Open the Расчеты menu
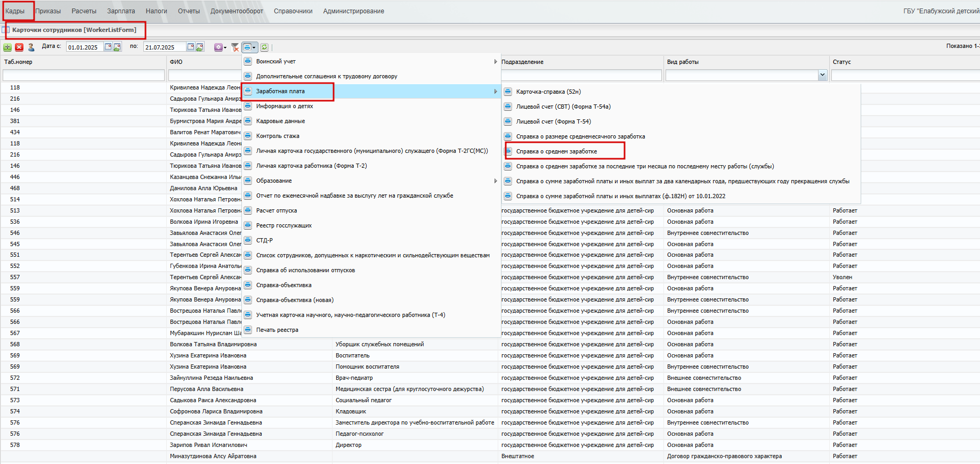980x464 pixels. (84, 11)
